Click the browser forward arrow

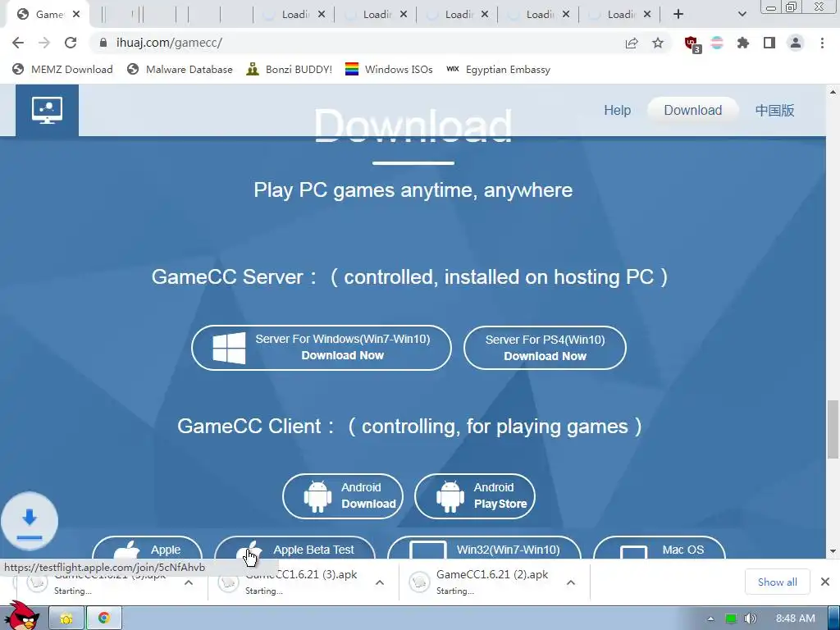[44, 43]
